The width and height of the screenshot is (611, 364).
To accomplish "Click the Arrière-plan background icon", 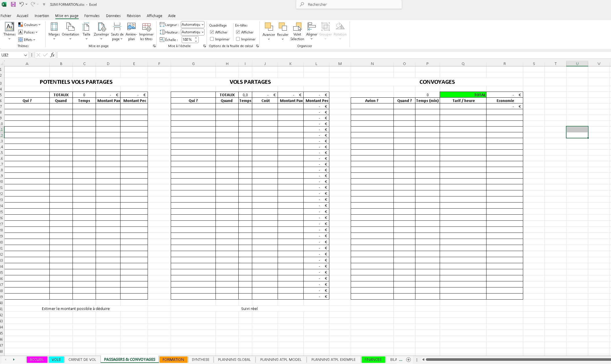I will click(131, 32).
